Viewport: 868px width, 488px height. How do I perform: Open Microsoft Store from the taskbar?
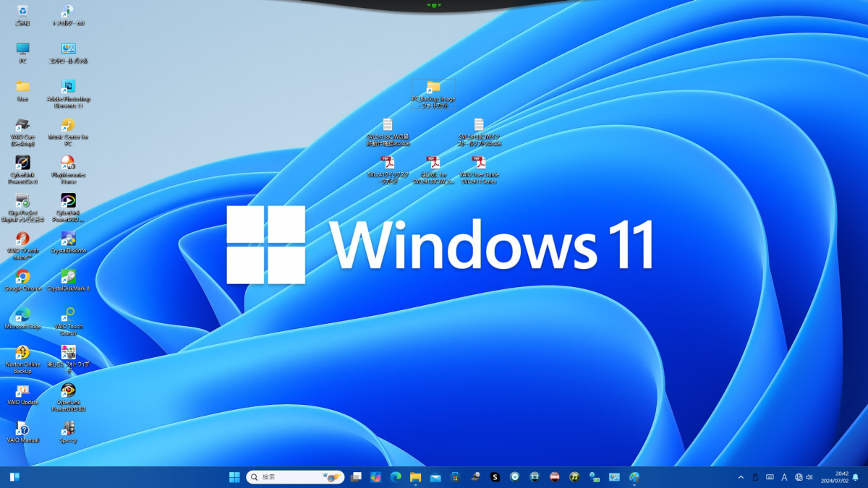tap(455, 477)
